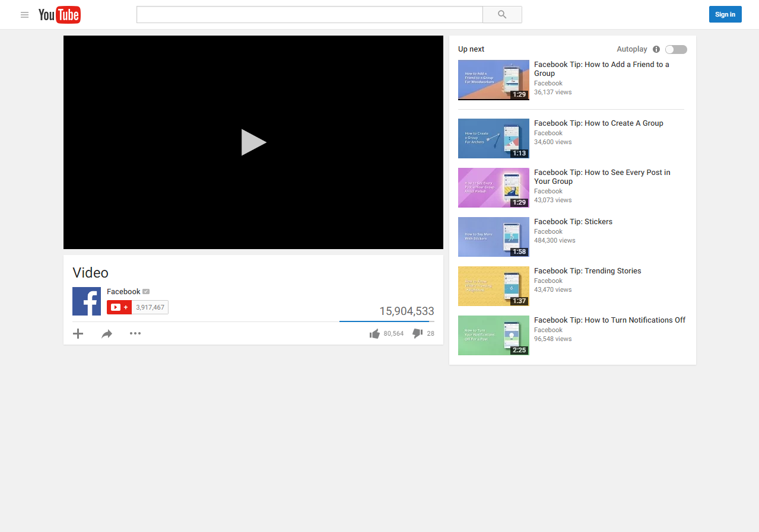
Task: Like the video with thumbs up
Action: pyautogui.click(x=374, y=334)
